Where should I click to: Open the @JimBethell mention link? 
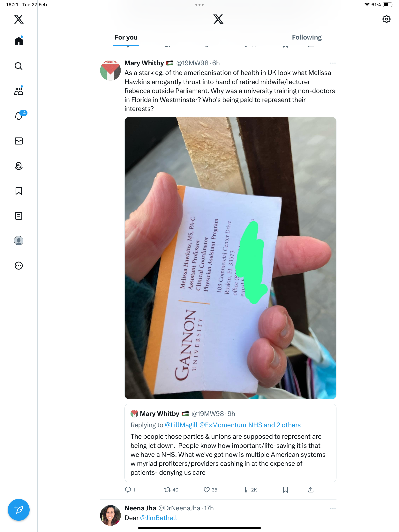point(159,518)
